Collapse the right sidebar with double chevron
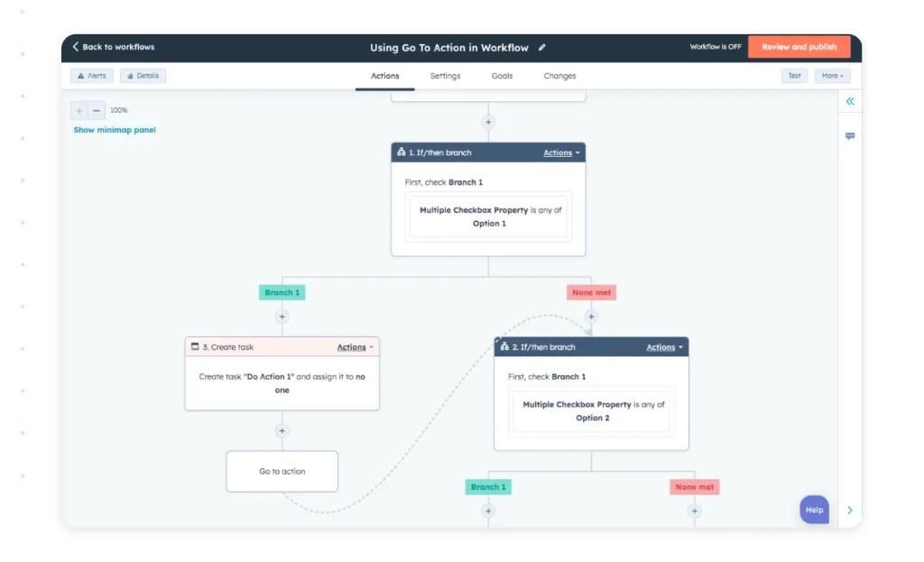924x562 pixels. [850, 102]
